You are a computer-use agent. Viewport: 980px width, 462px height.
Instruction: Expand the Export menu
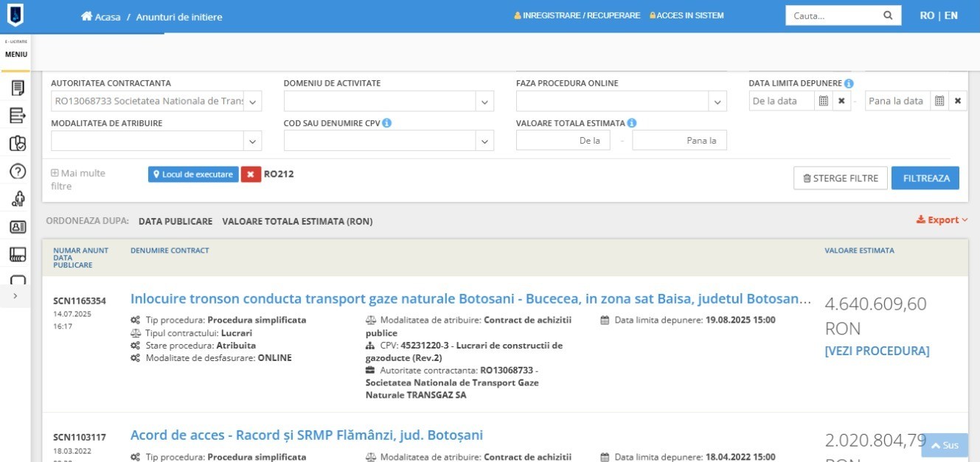(942, 220)
